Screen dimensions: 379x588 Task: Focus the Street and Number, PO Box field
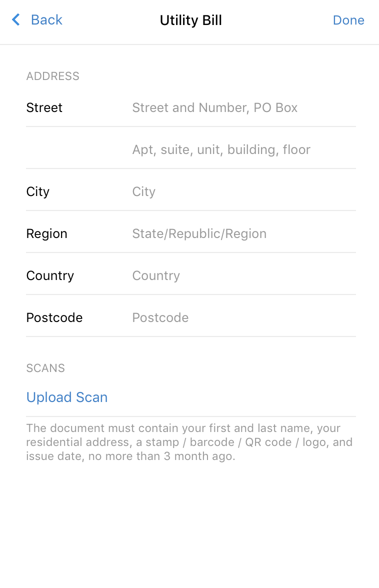coord(243,107)
